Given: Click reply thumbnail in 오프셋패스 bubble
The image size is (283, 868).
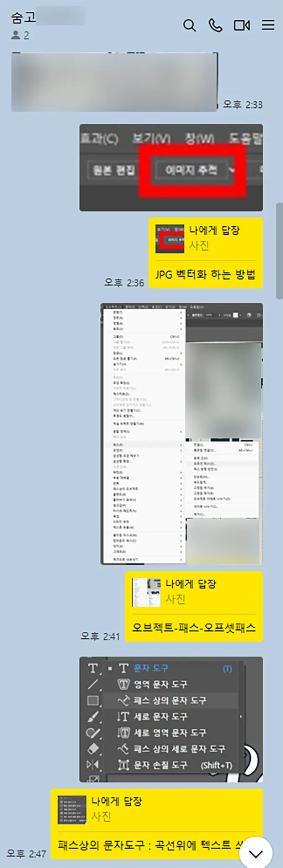Looking at the screenshot, I should coord(146,592).
